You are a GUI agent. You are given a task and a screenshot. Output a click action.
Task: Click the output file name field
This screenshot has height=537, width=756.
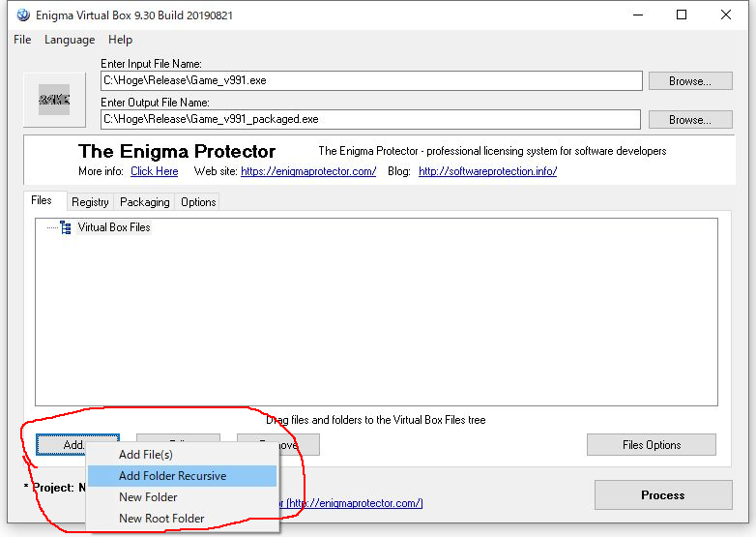click(370, 119)
